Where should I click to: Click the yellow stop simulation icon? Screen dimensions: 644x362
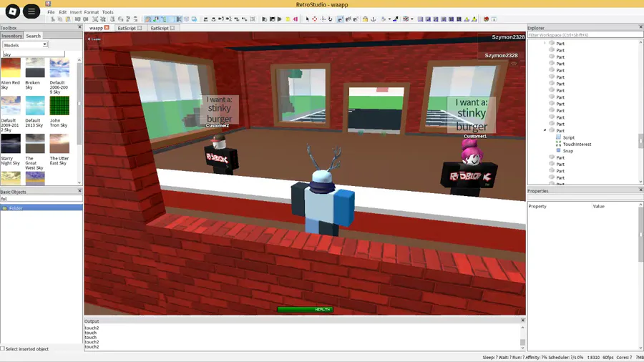point(288,19)
